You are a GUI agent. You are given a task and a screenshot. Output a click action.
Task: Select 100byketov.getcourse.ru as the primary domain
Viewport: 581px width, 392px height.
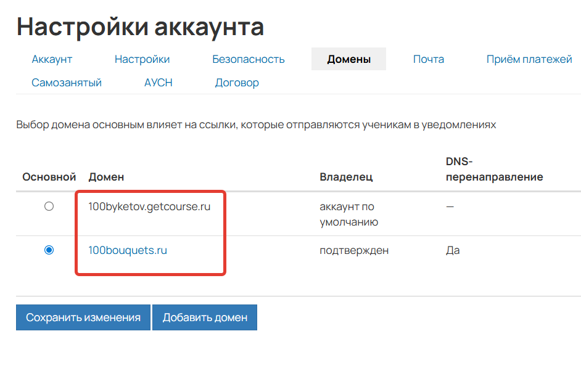48,207
